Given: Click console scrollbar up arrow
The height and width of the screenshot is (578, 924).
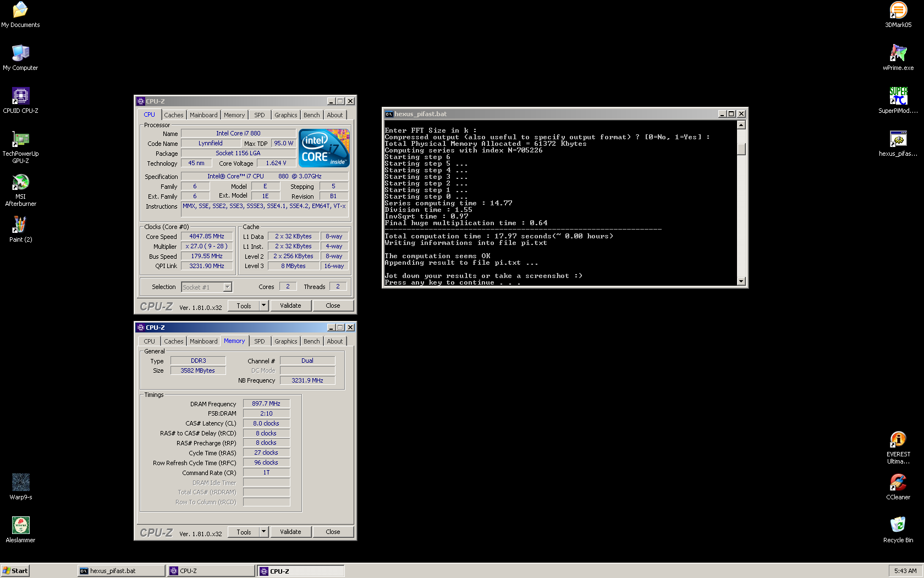Looking at the screenshot, I should pos(741,125).
